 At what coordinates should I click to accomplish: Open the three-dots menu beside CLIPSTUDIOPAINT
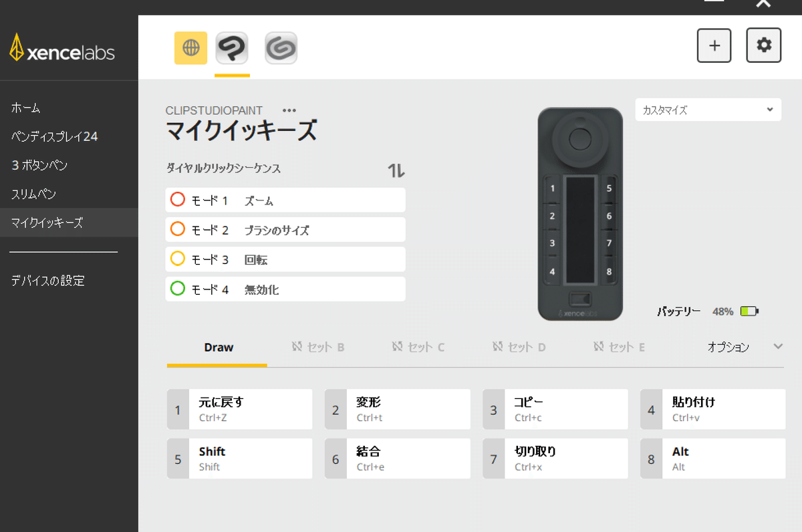pos(289,110)
